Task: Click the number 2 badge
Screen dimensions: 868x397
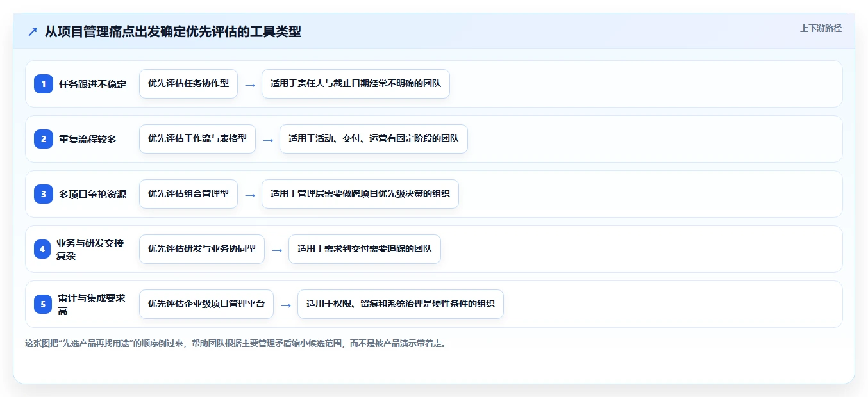Action: 44,139
